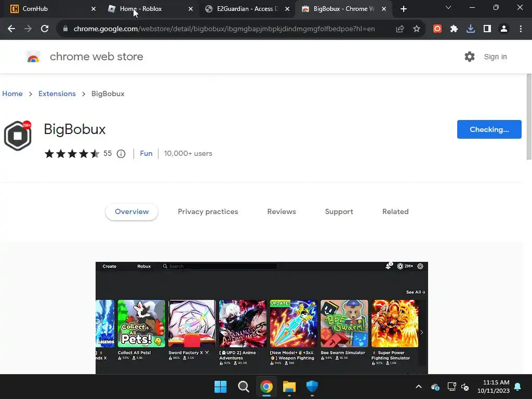
Task: Click the OneDrive cloud tray icon
Action: click(435, 387)
